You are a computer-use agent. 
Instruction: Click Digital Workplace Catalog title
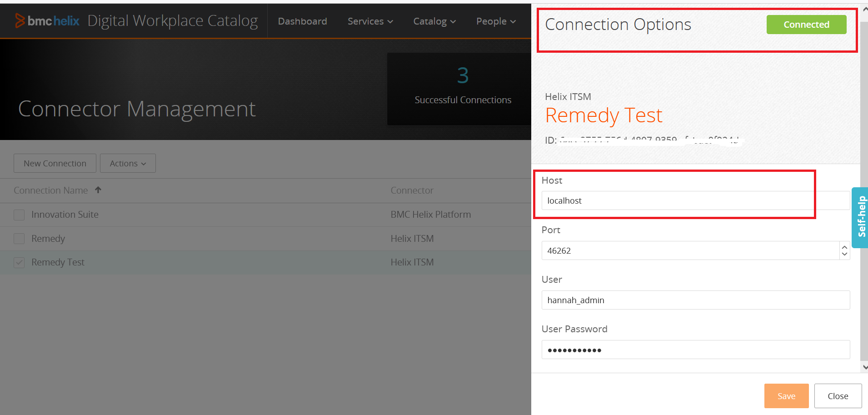pyautogui.click(x=173, y=21)
